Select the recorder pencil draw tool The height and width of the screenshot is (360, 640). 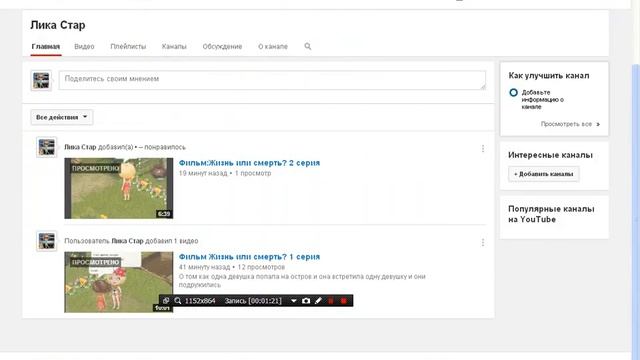click(318, 301)
